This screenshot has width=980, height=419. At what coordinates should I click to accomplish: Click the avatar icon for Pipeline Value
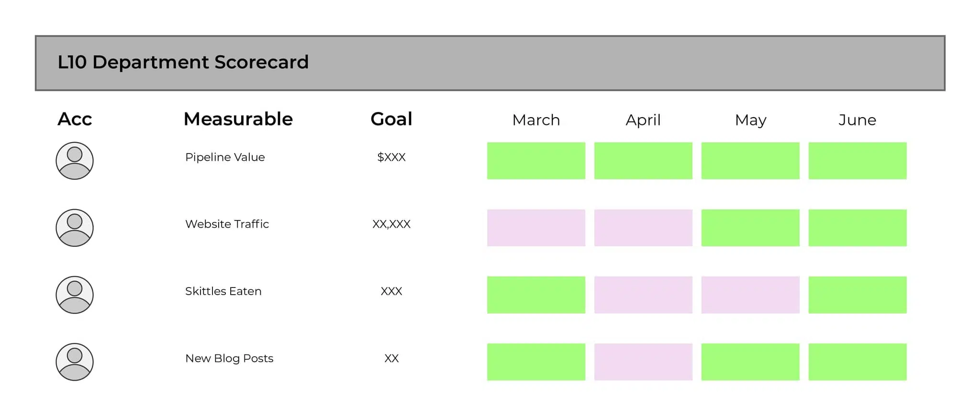75,161
